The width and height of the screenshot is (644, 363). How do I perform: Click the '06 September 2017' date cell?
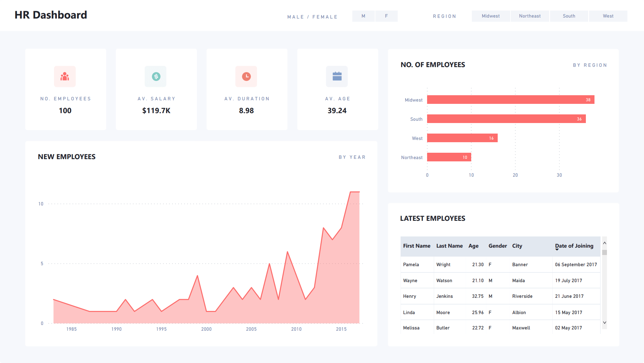[576, 265]
